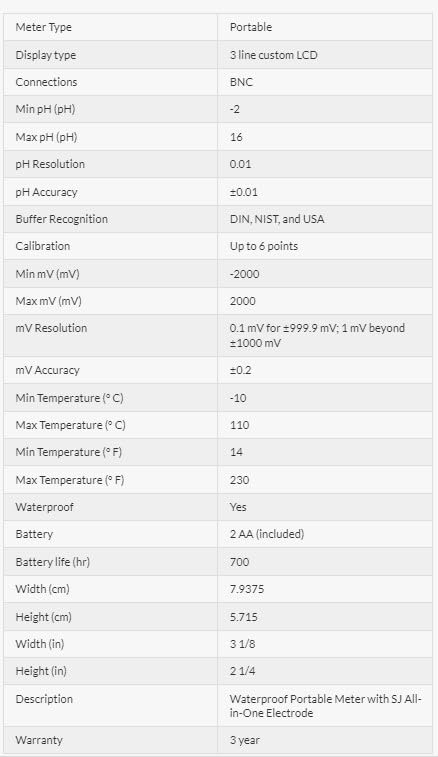Click the 3 line custom LCD value
438x757 pixels.
click(x=274, y=55)
